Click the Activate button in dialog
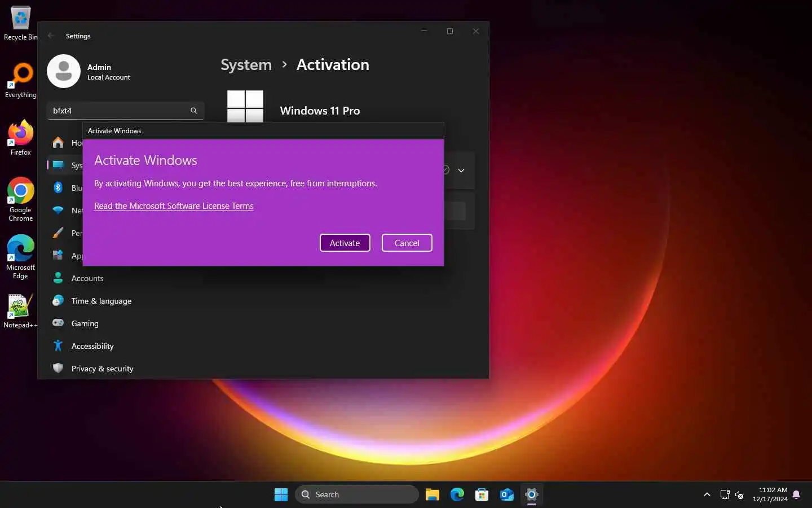Image resolution: width=812 pixels, height=508 pixels. click(345, 243)
